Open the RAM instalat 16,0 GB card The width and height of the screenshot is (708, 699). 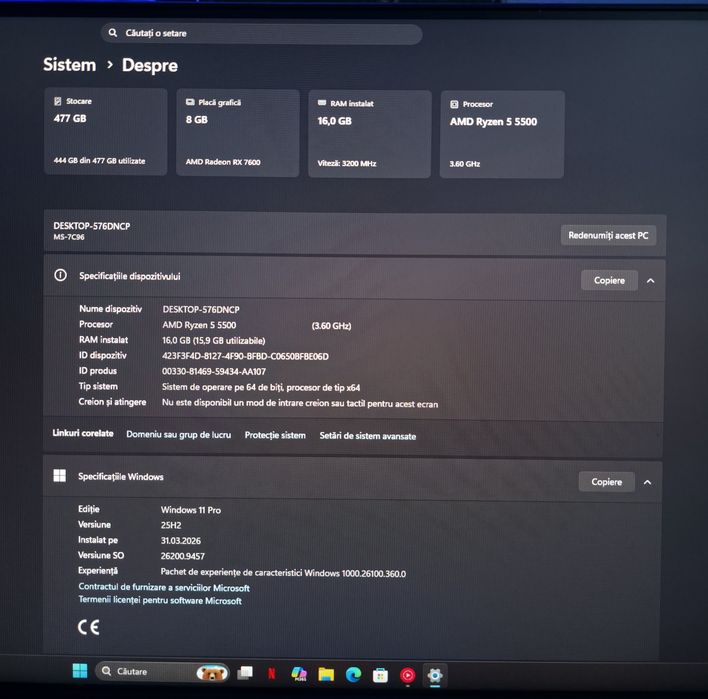[x=369, y=134]
